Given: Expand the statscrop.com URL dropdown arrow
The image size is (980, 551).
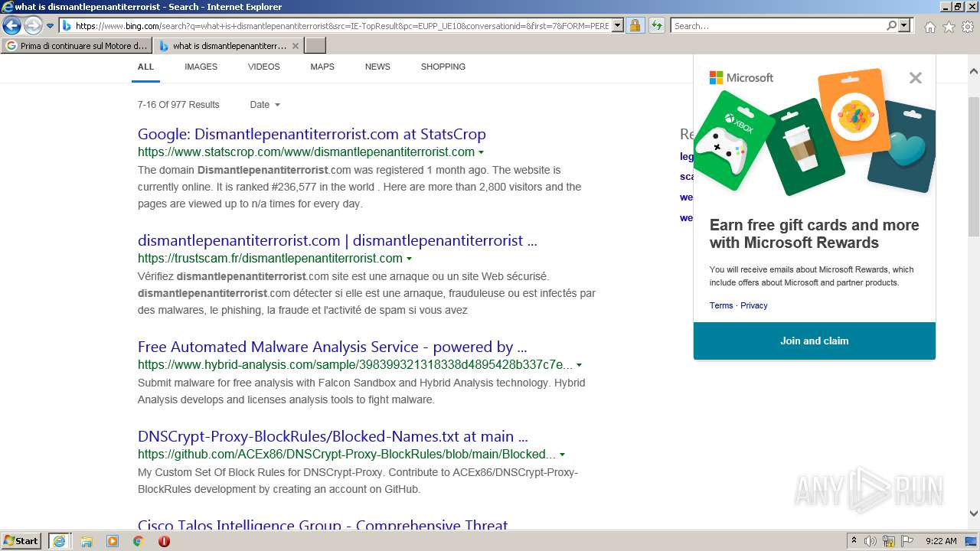Looking at the screenshot, I should [481, 152].
